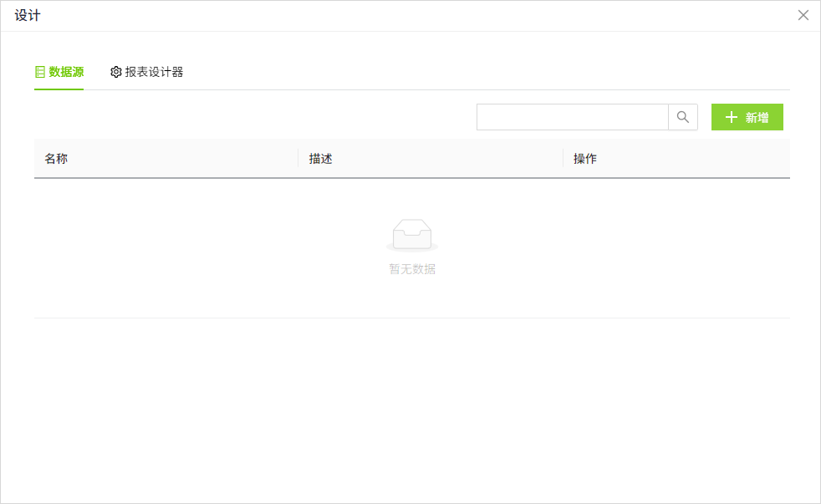Screen dimensions: 821x504
Task: Close the 设计 dialog window
Action: [x=803, y=15]
